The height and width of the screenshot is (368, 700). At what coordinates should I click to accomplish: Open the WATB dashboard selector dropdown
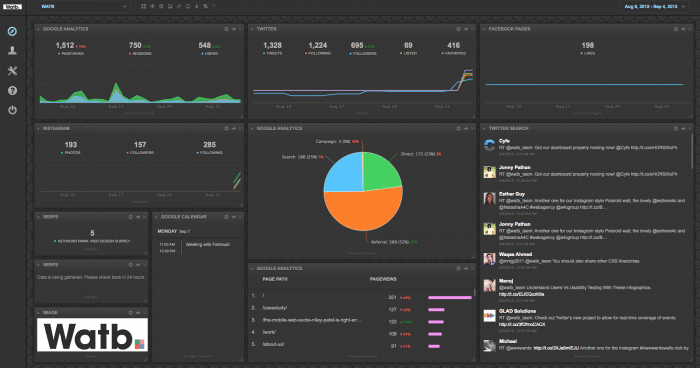[x=83, y=7]
